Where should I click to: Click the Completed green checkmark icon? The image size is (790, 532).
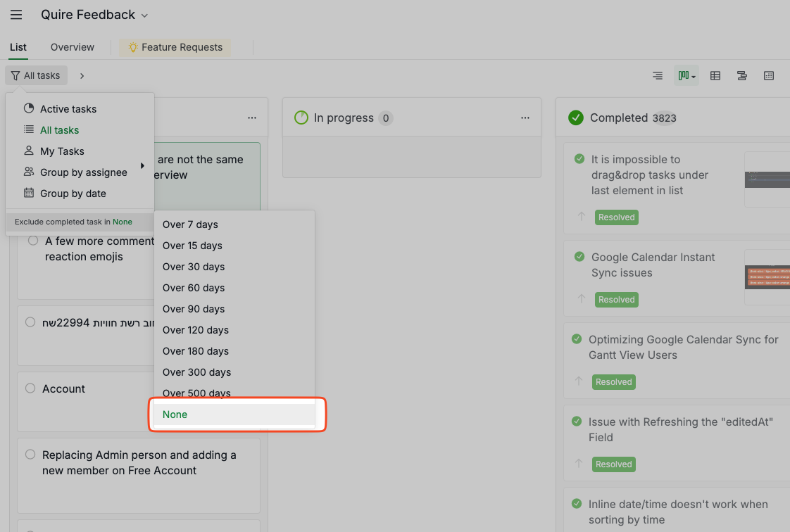tap(576, 118)
